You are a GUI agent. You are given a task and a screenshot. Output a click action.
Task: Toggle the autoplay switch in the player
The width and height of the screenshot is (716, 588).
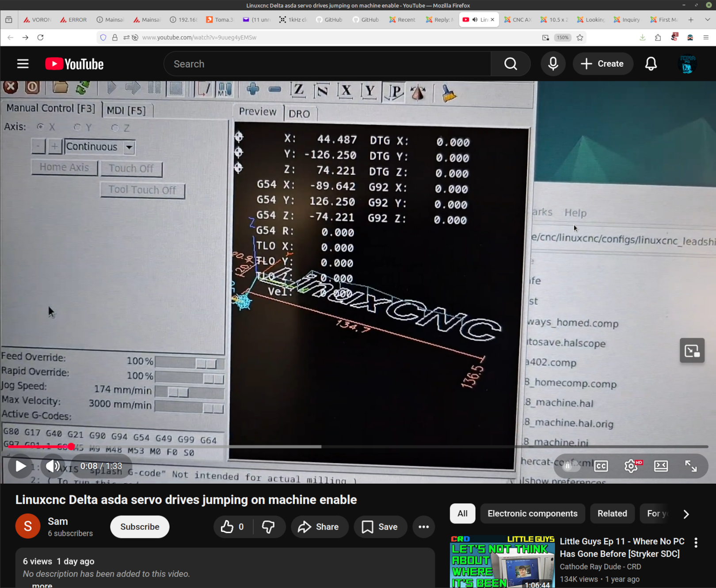click(571, 466)
